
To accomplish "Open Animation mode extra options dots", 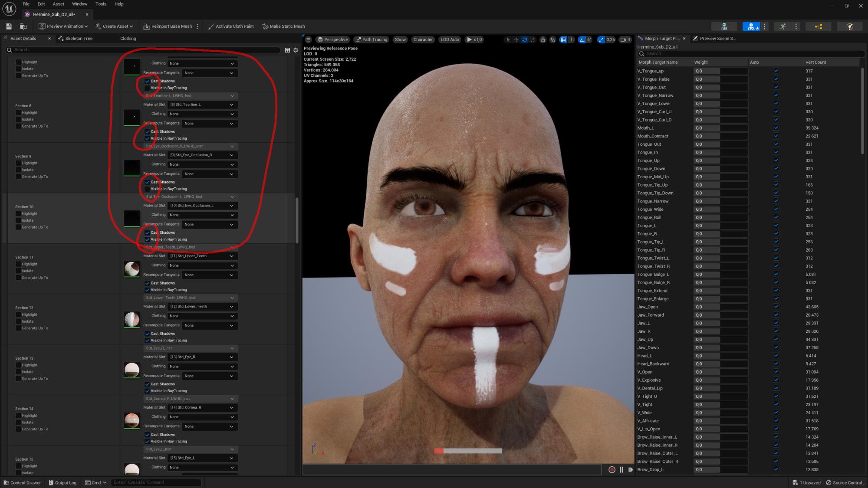I will [796, 26].
